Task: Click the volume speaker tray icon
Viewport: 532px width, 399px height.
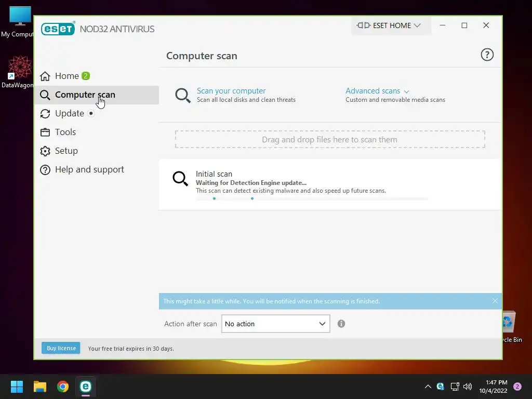Action: (x=468, y=387)
